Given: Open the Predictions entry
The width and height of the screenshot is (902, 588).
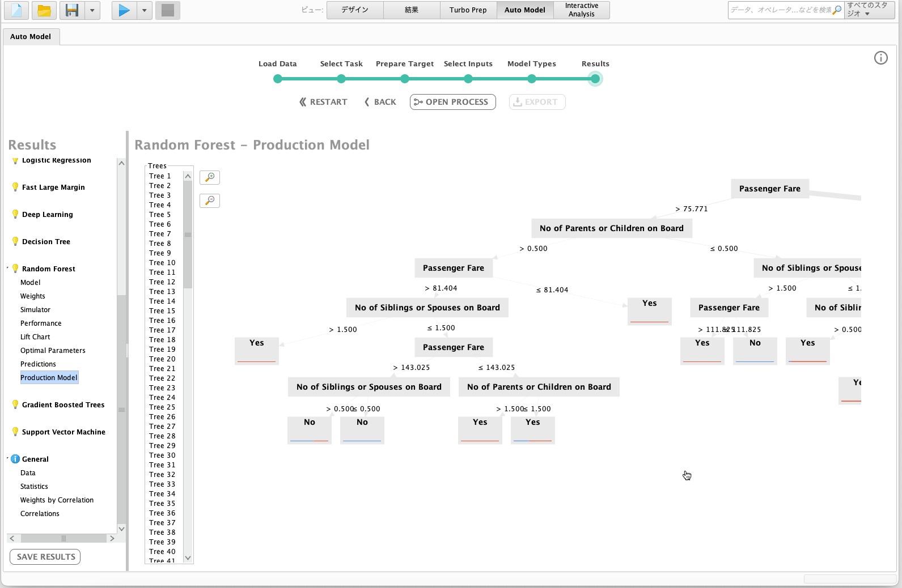Looking at the screenshot, I should (38, 364).
